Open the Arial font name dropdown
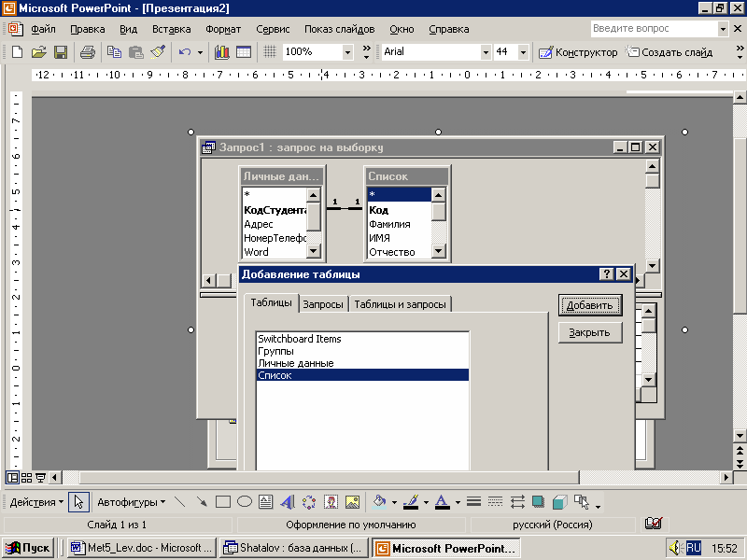Viewport: 747px width, 560px height. [x=486, y=52]
